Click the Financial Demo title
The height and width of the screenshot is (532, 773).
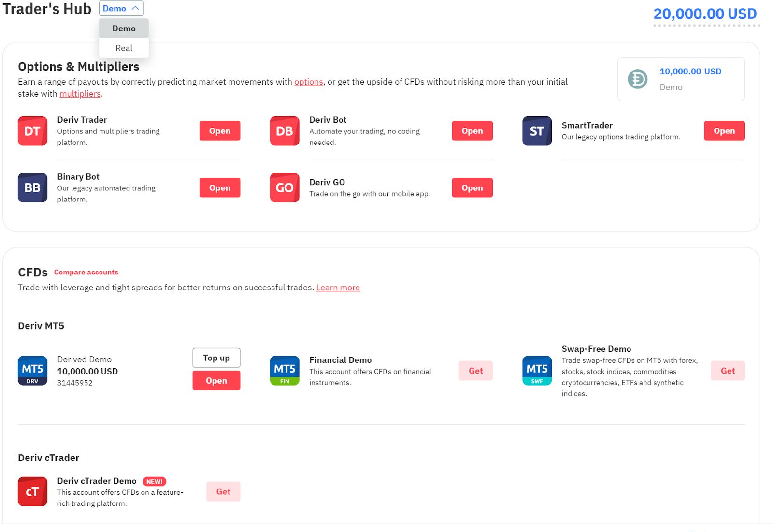[341, 360]
